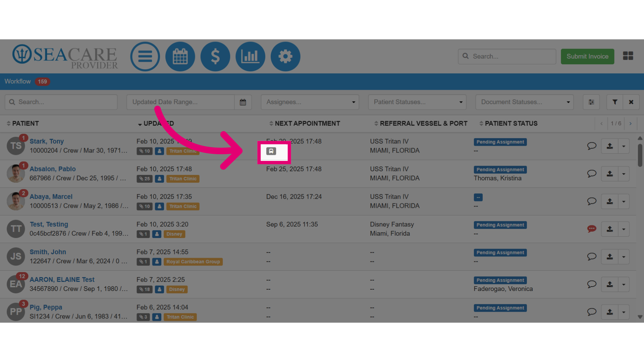Click Disney tag in Test, Testing row

[x=174, y=234]
